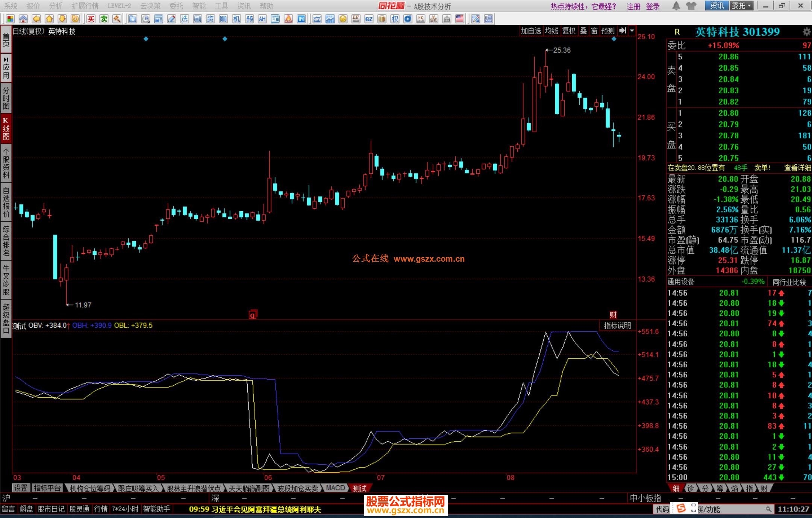Click the US flag market icon
The width and height of the screenshot is (812, 518).
click(x=459, y=19)
